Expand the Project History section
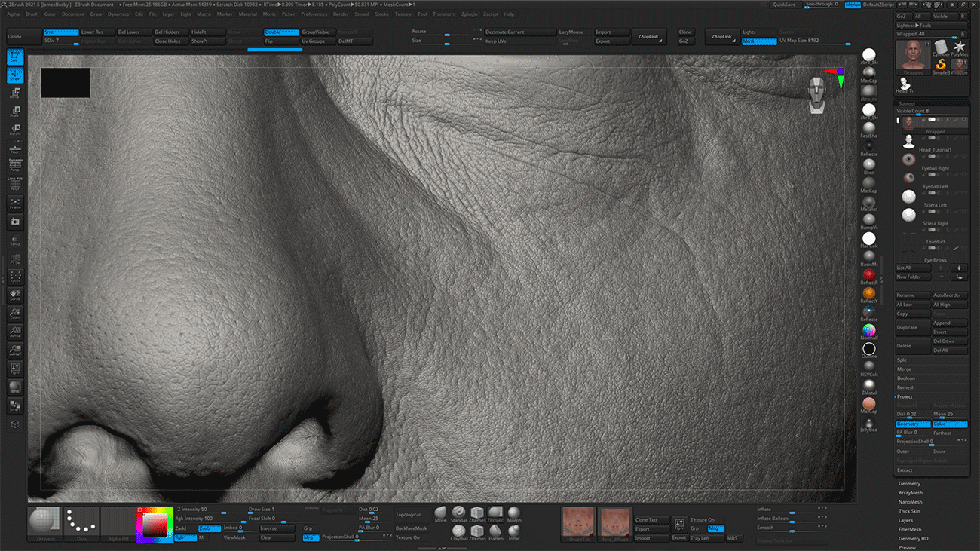This screenshot has width=980, height=551. [x=951, y=405]
